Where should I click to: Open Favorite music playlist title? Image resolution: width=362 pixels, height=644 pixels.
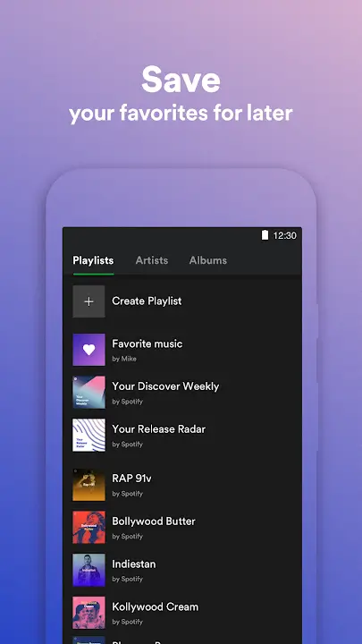tap(147, 343)
